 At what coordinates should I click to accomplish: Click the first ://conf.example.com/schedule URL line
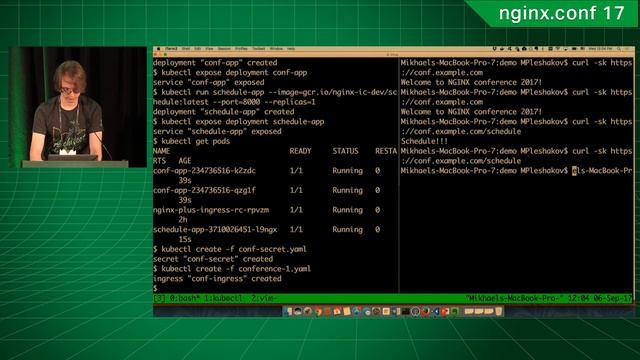[x=461, y=131]
